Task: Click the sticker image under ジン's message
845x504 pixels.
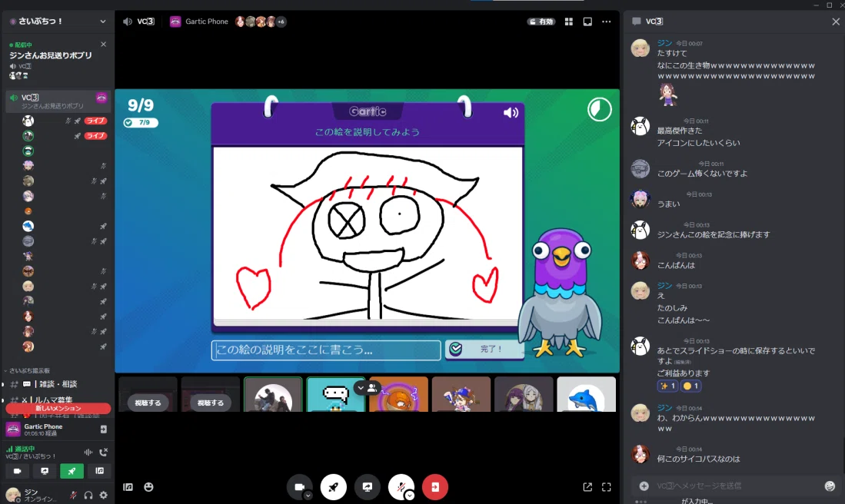Action: coord(668,94)
